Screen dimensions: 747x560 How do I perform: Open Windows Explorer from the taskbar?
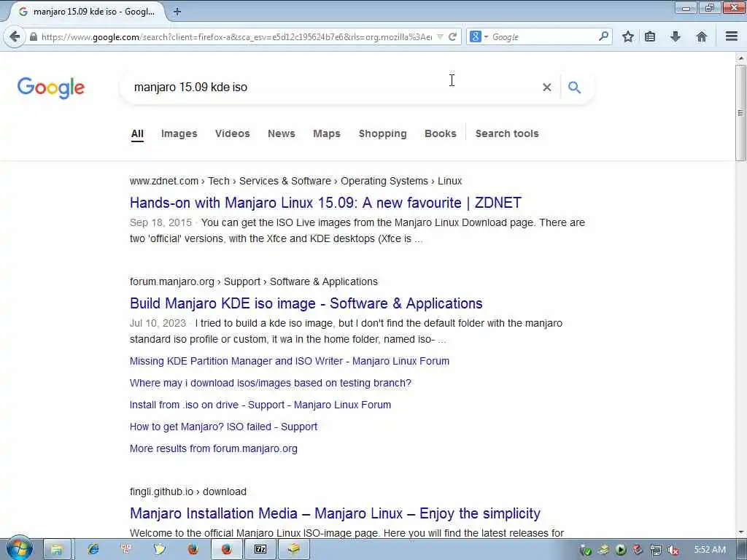point(57,550)
